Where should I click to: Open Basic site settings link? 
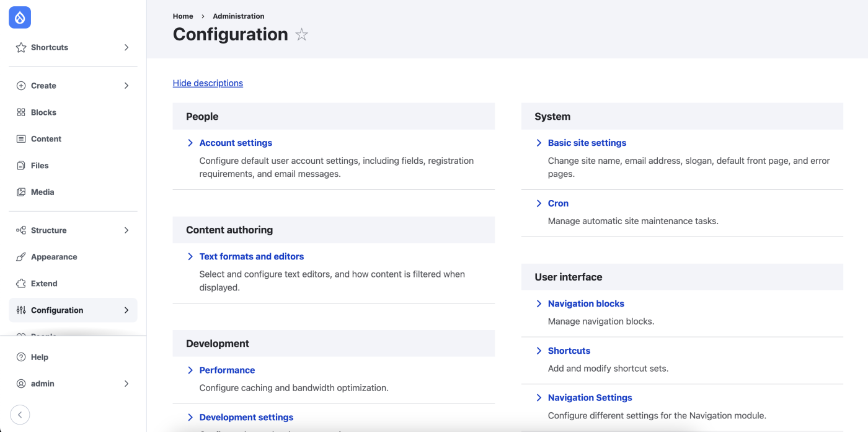tap(587, 143)
